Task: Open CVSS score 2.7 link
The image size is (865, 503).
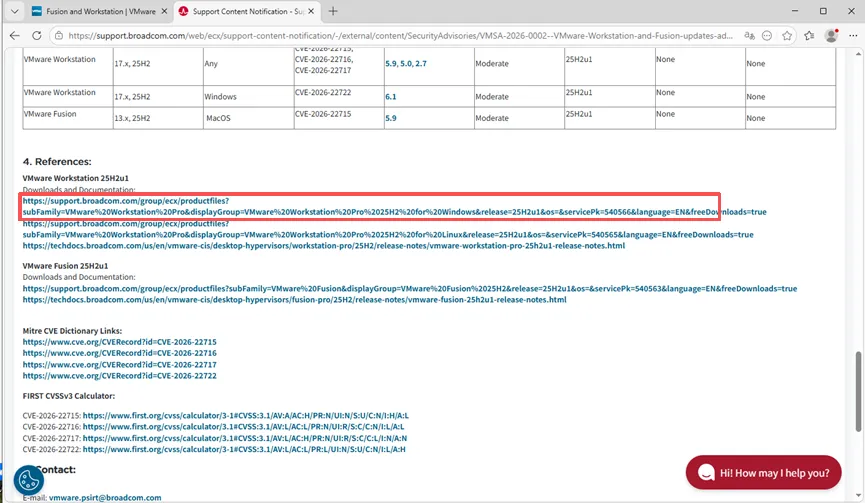Action: click(x=421, y=63)
